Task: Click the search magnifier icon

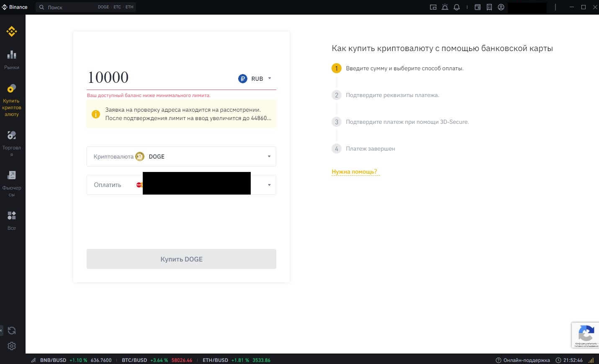Action: tap(41, 7)
